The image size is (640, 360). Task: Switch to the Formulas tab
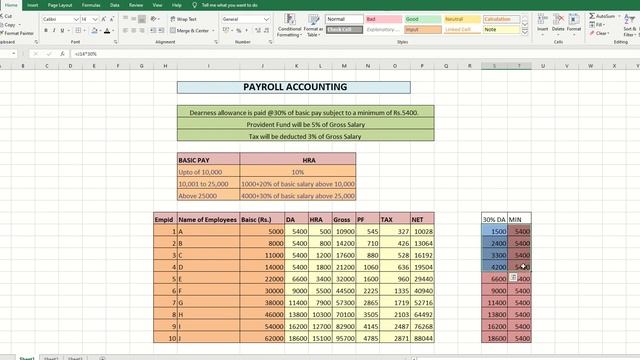[91, 5]
